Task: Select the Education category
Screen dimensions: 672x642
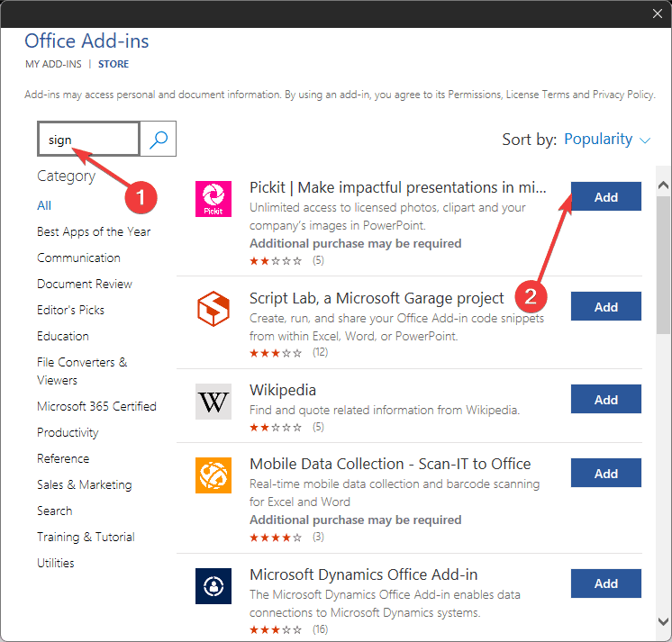Action: (63, 336)
